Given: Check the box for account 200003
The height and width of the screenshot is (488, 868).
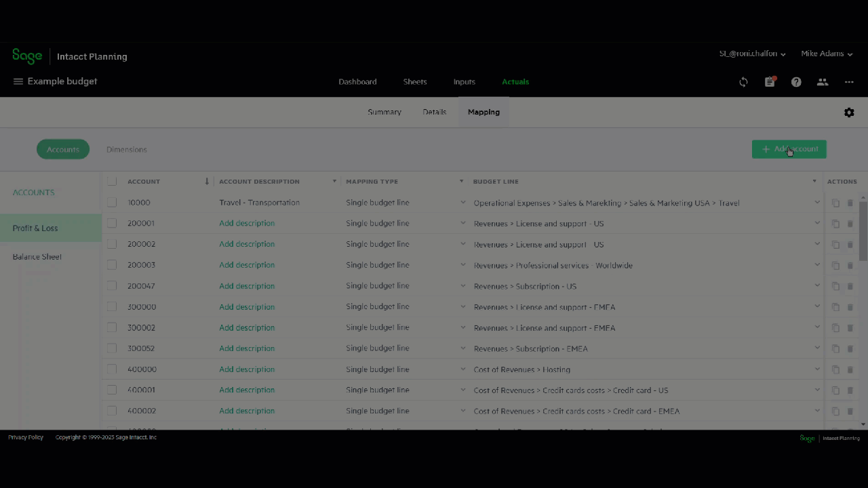Looking at the screenshot, I should tap(112, 265).
